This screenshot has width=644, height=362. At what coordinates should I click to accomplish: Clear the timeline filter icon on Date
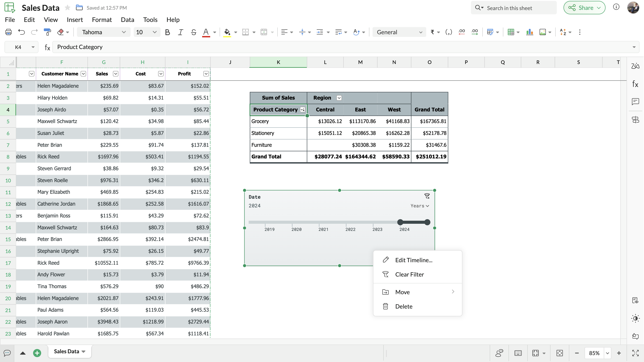pyautogui.click(x=427, y=196)
